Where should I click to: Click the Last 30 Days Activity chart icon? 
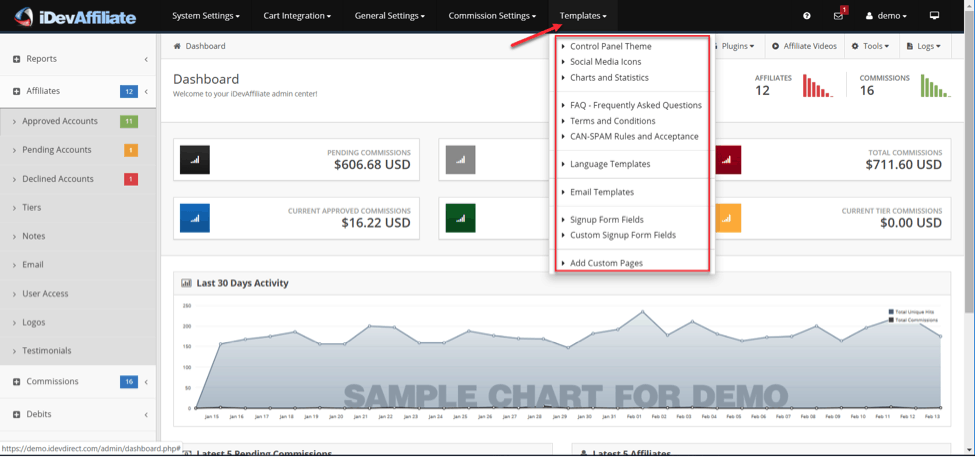pyautogui.click(x=186, y=283)
